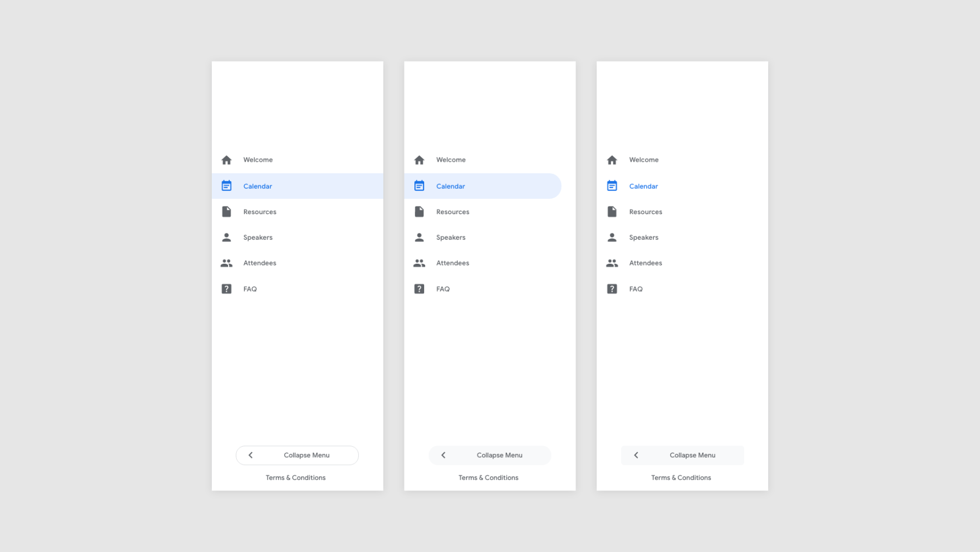
Task: Click the FAQ icon in the middle panel
Action: [x=419, y=289]
